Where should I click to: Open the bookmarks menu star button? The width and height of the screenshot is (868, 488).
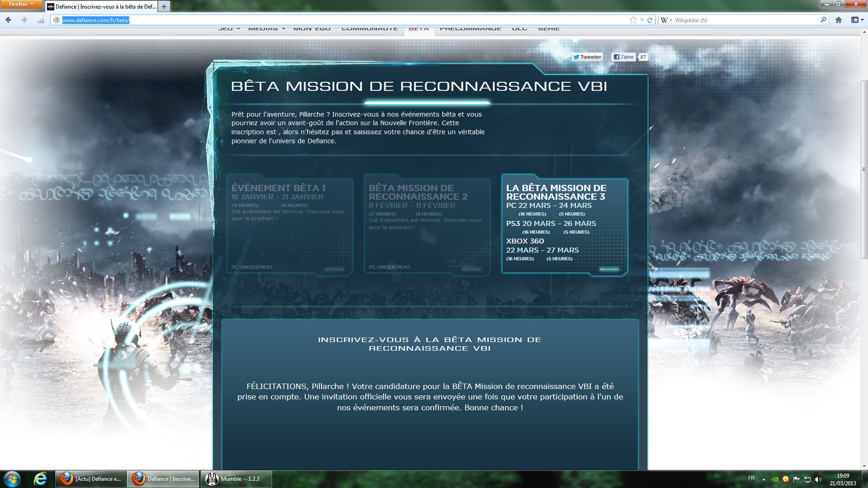coord(857,20)
